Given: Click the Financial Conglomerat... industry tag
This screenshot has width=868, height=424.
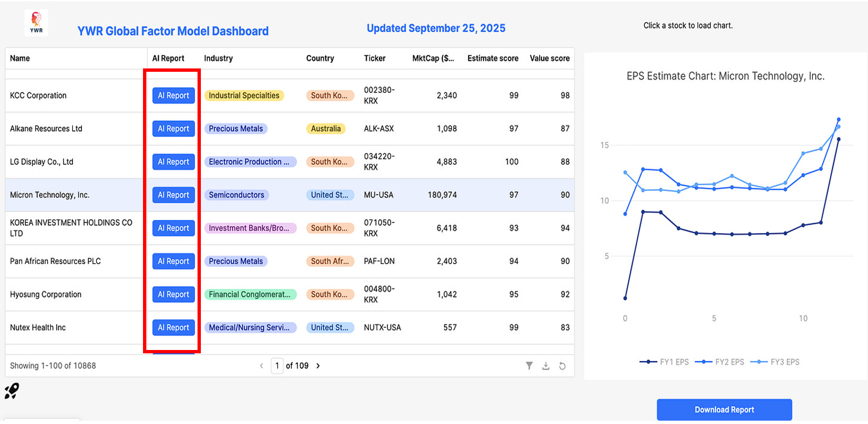Looking at the screenshot, I should click(x=250, y=294).
